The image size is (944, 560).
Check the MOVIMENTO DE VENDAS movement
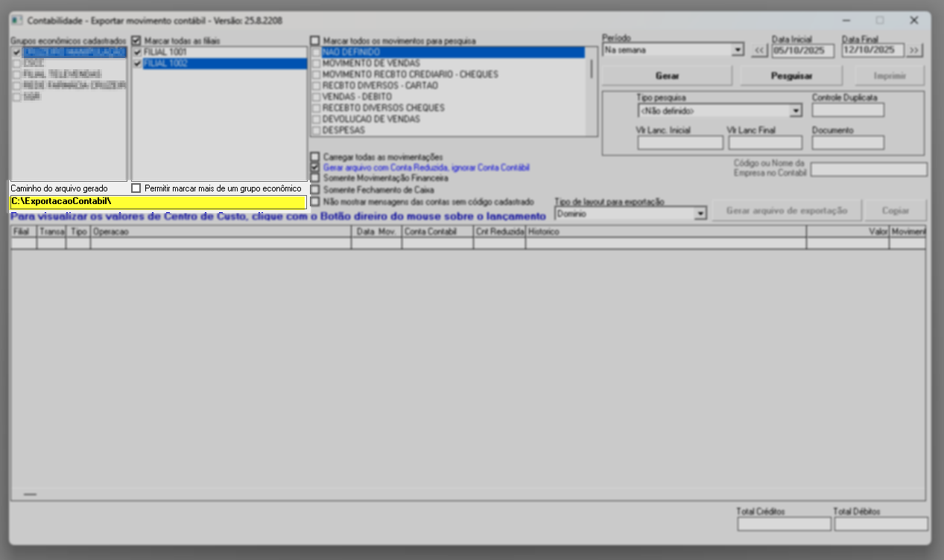[x=317, y=64]
